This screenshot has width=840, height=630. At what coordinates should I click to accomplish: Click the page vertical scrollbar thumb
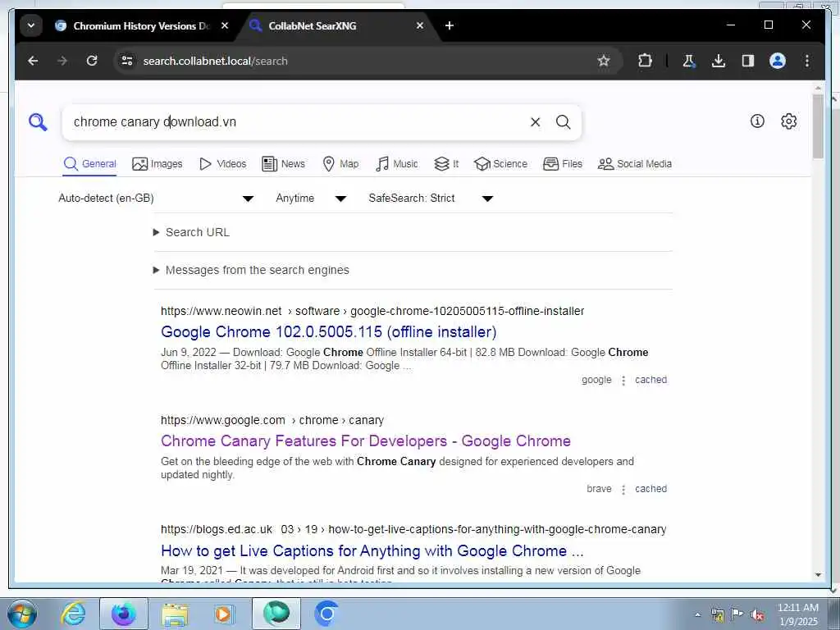tap(818, 126)
